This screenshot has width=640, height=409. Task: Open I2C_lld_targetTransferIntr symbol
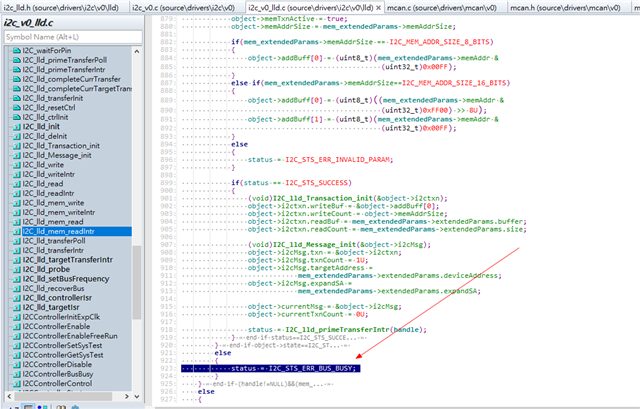[x=67, y=260]
